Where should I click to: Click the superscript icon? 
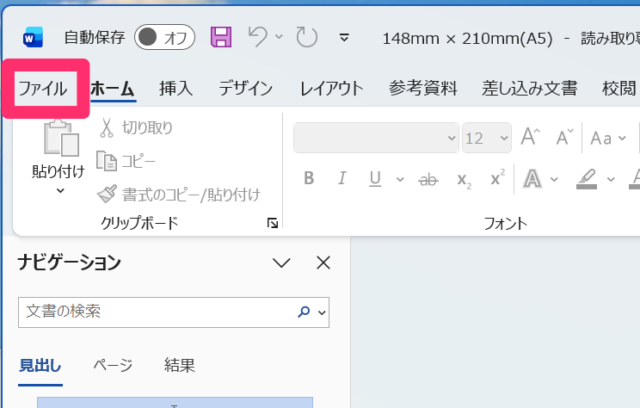pyautogui.click(x=496, y=179)
